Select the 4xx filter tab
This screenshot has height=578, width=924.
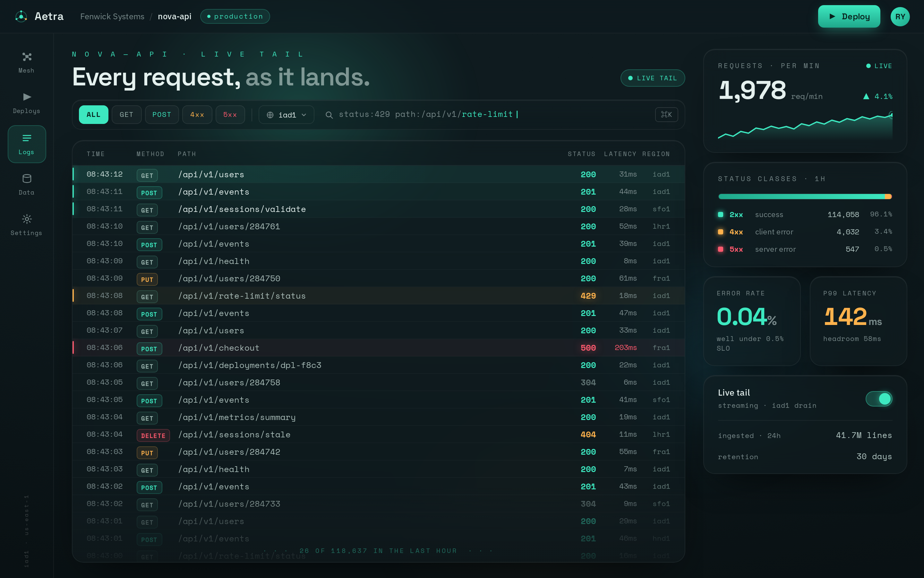point(197,115)
